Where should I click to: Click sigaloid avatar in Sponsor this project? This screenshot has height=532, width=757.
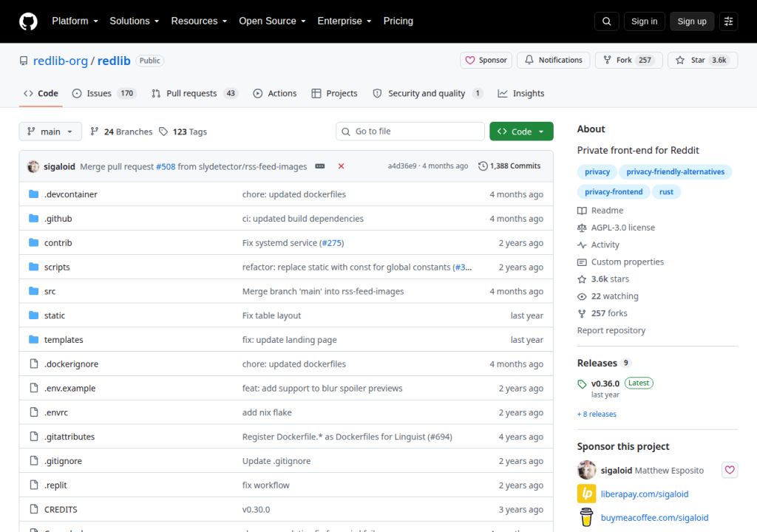pos(586,470)
